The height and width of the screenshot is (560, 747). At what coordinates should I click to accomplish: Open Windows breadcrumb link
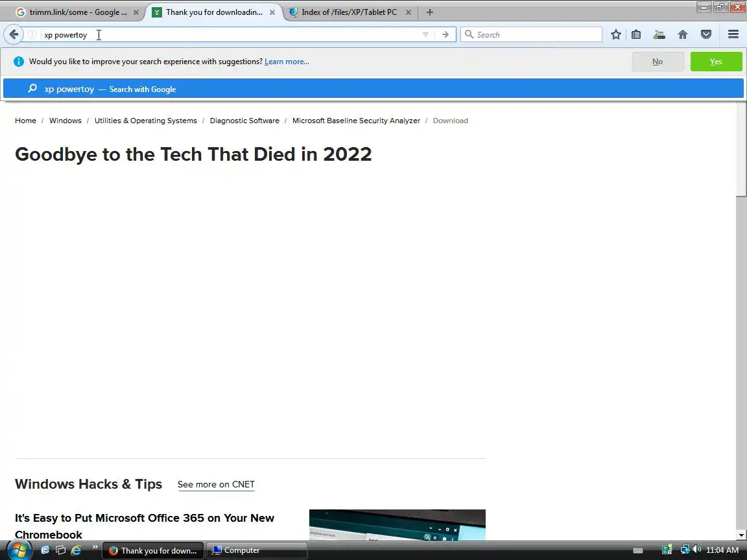(65, 121)
